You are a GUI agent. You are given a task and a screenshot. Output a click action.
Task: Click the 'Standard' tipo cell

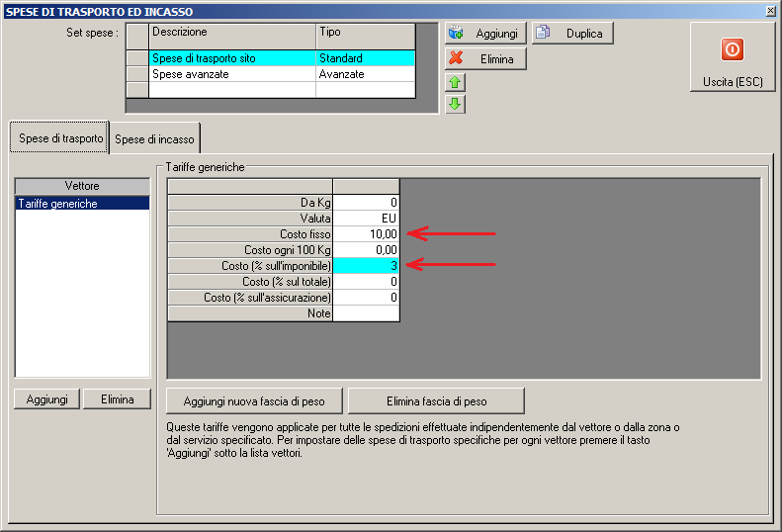[x=366, y=58]
